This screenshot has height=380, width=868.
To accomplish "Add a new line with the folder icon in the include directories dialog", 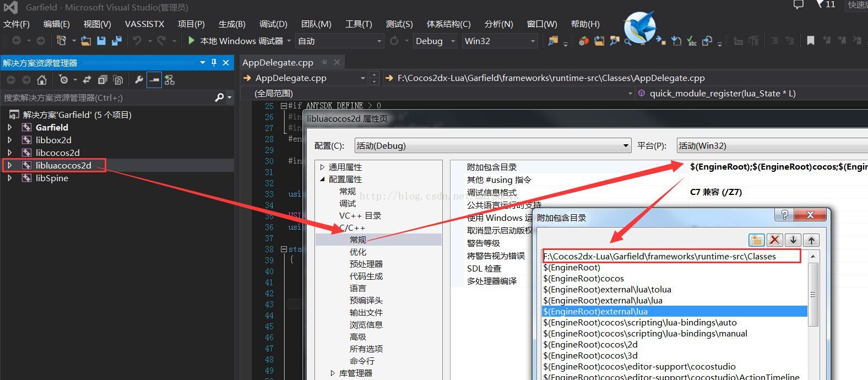I will click(x=757, y=240).
